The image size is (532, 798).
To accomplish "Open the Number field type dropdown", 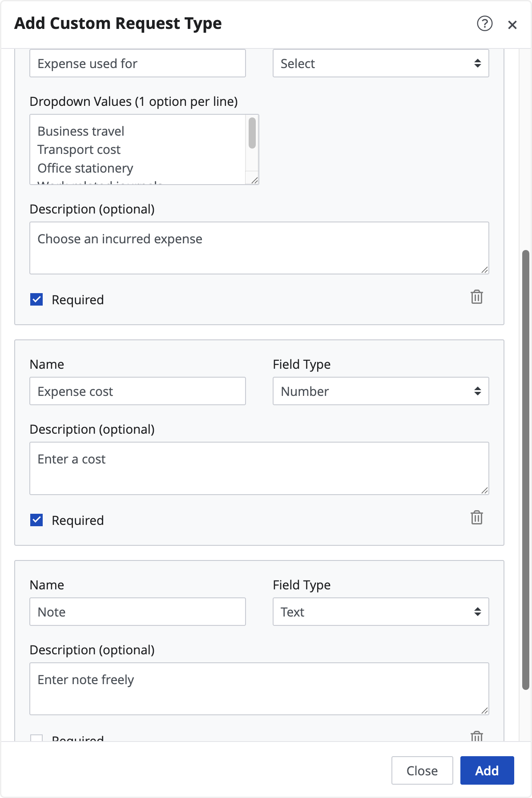I will click(x=380, y=391).
